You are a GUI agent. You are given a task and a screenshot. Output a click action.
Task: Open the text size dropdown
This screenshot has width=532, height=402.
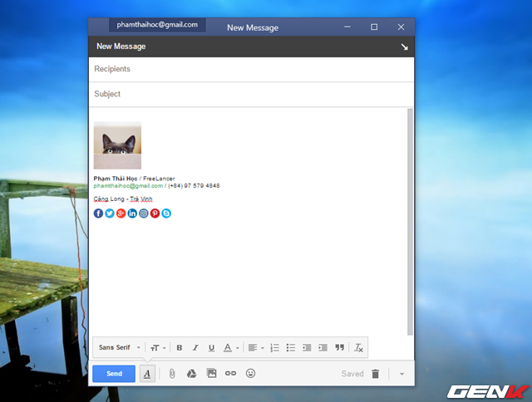(x=158, y=348)
